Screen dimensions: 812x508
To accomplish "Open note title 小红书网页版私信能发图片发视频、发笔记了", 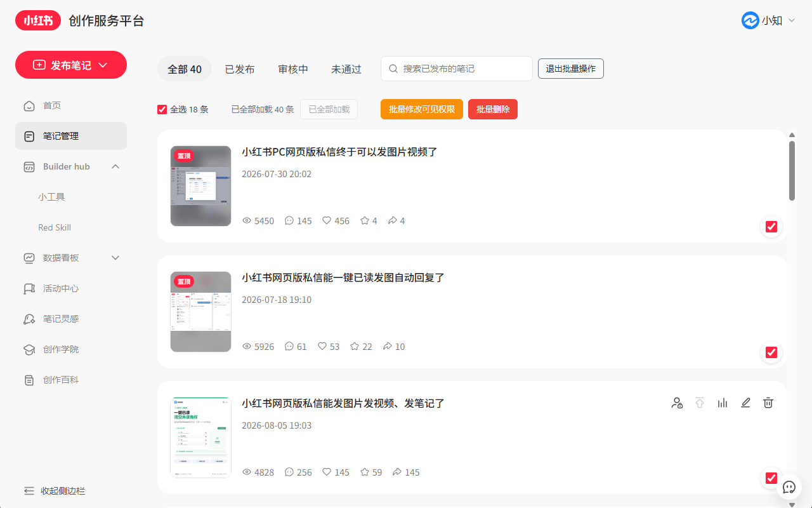I will 343,403.
